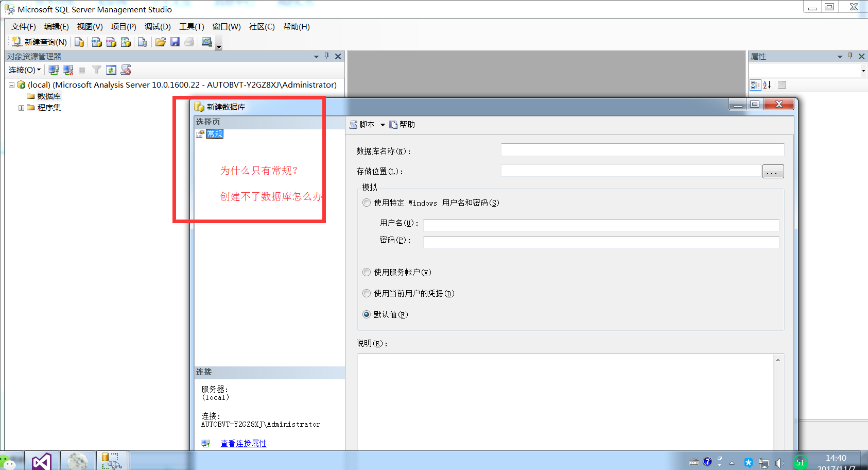Viewport: 868px width, 470px height.
Task: Click the 脚本 button in dialog toolbar
Action: (362, 125)
